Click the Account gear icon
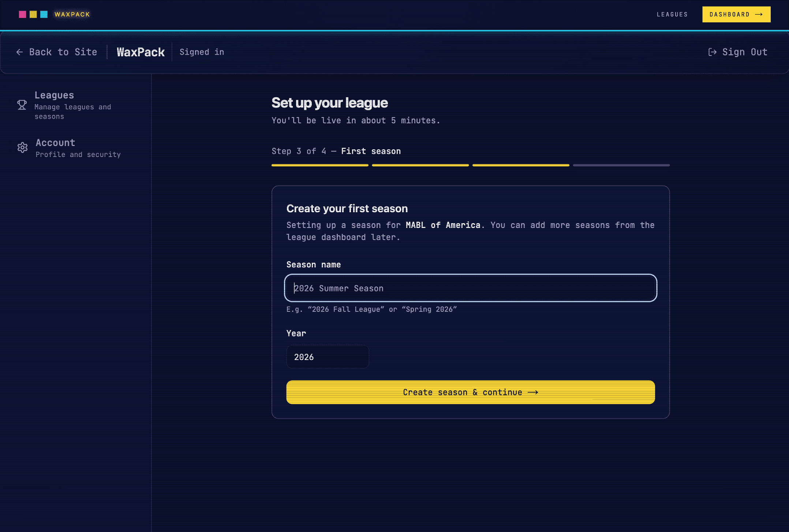The height and width of the screenshot is (532, 789). coord(22,147)
